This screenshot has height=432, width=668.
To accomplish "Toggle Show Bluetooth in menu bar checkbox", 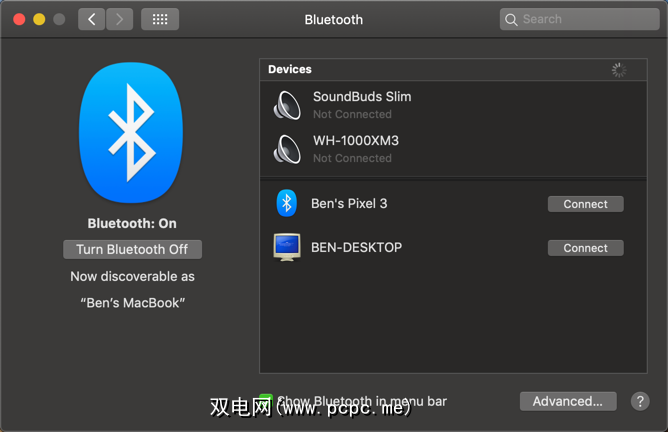I will click(266, 401).
